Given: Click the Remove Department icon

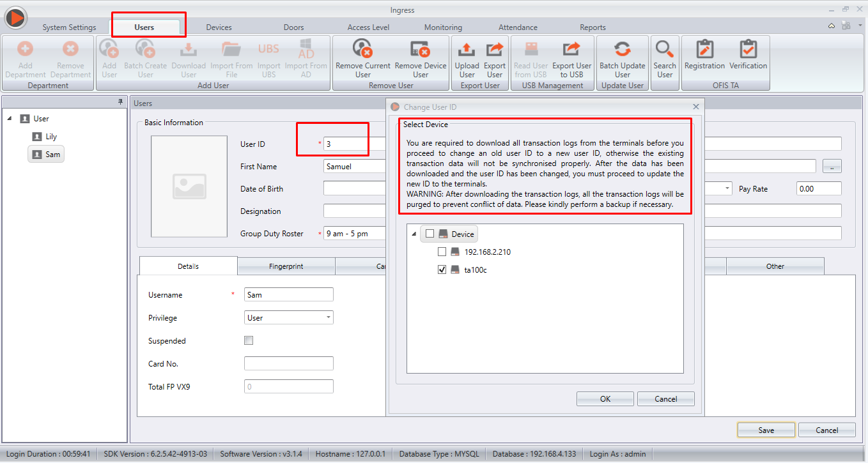Looking at the screenshot, I should click(x=70, y=49).
